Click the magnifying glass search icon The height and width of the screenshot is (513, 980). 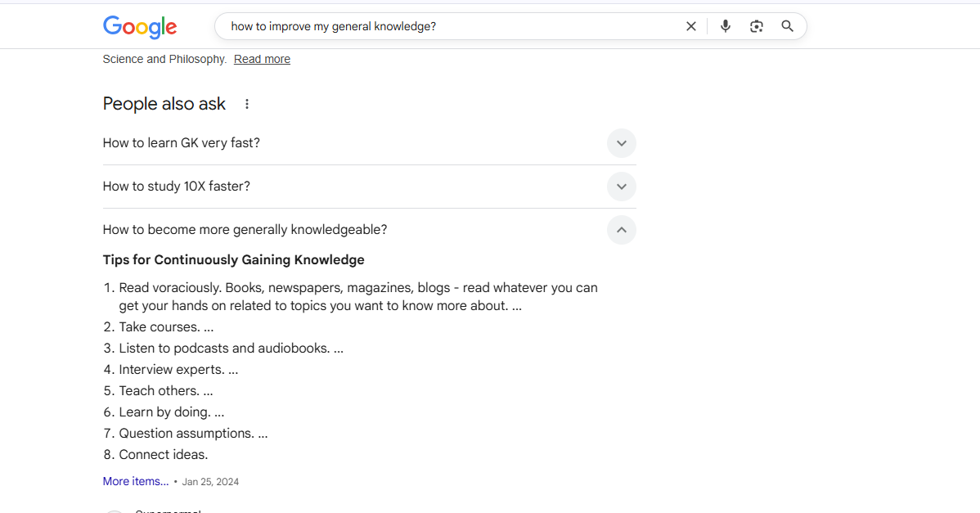tap(787, 25)
